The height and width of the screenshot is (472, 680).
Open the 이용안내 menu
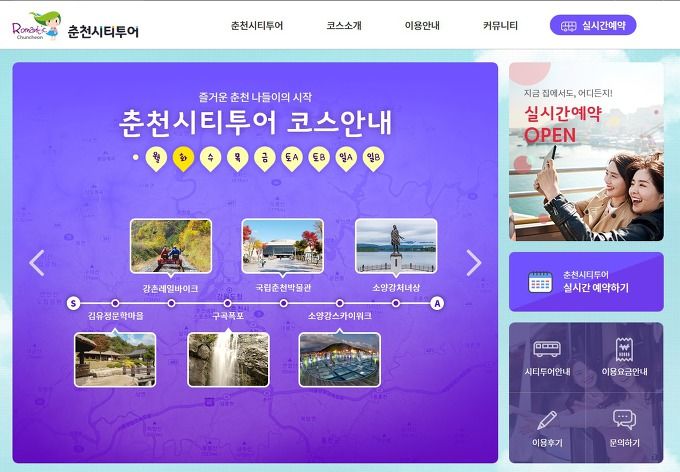(422, 26)
